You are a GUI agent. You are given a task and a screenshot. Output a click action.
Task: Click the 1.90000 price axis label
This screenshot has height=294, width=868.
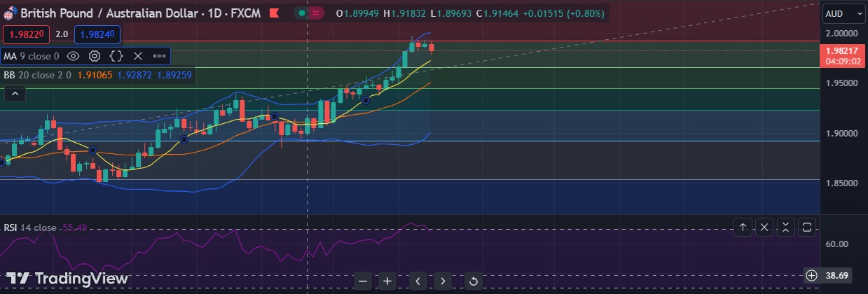click(840, 133)
